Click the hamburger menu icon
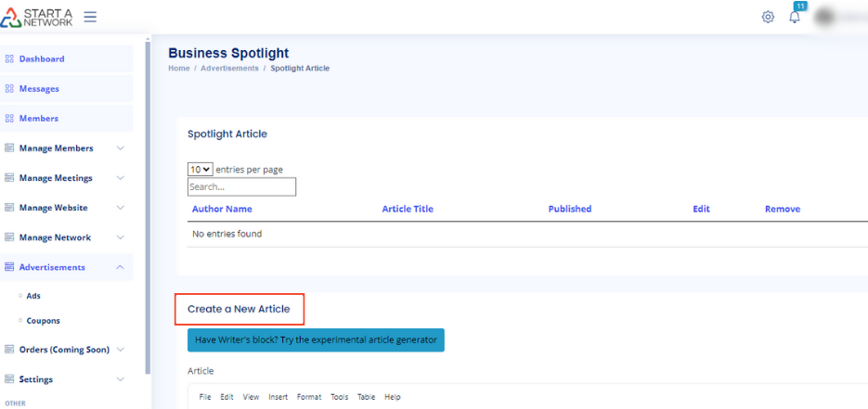 [x=90, y=17]
